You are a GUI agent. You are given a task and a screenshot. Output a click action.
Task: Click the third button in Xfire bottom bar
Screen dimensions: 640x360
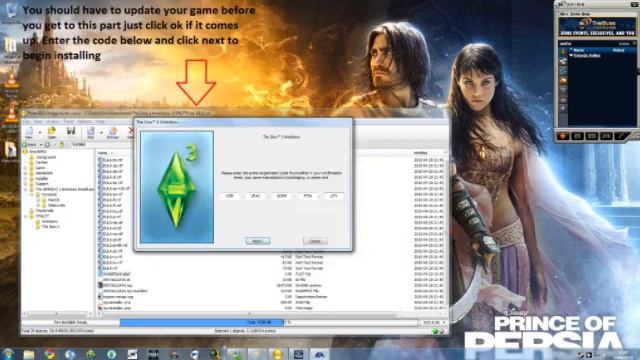click(592, 136)
